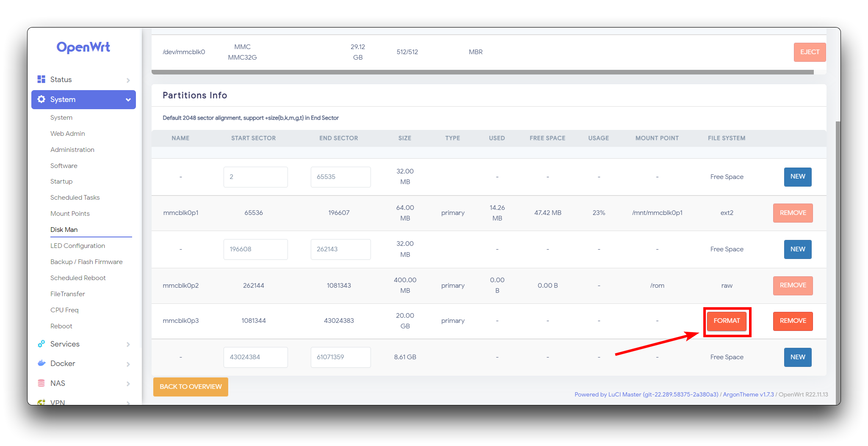Click the start sector field showing 196608
This screenshot has width=868, height=446.
click(x=256, y=249)
